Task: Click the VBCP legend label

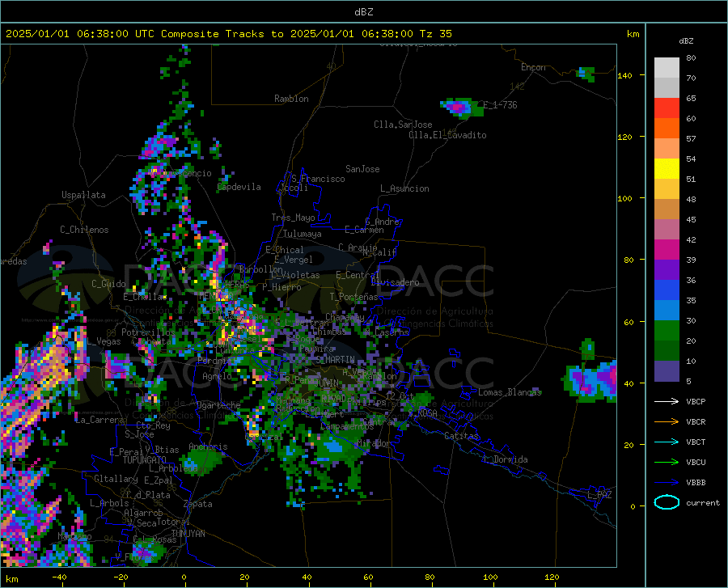Action: click(x=696, y=401)
